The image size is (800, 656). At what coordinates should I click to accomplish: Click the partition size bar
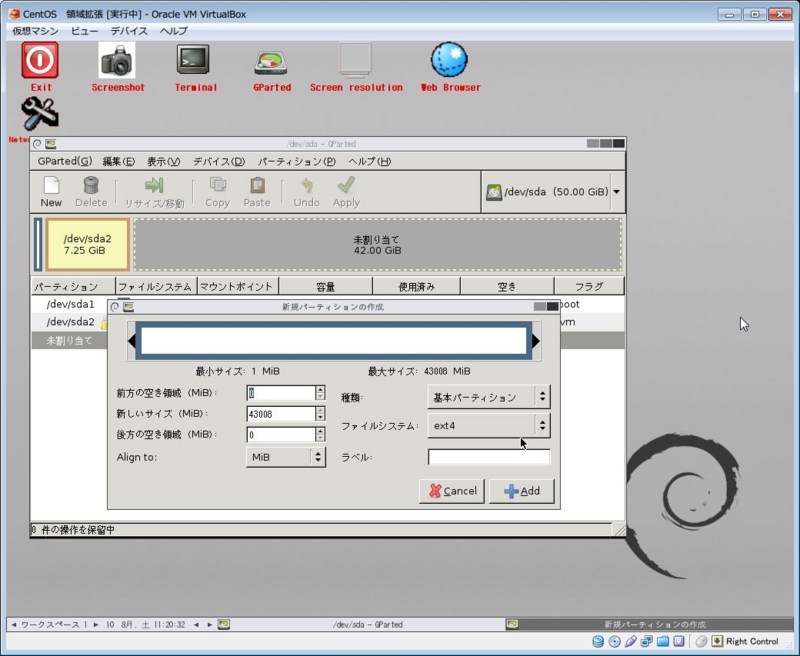[334, 341]
